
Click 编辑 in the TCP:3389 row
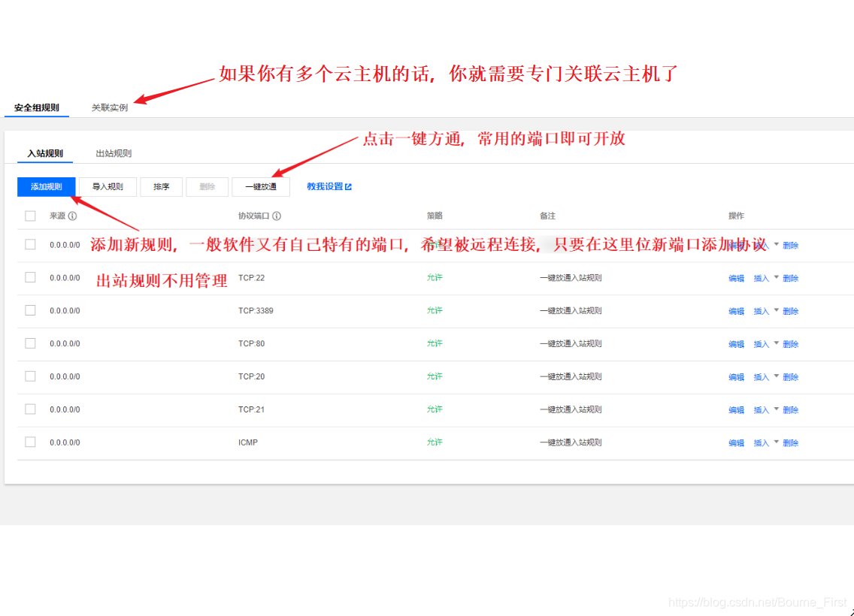[737, 311]
